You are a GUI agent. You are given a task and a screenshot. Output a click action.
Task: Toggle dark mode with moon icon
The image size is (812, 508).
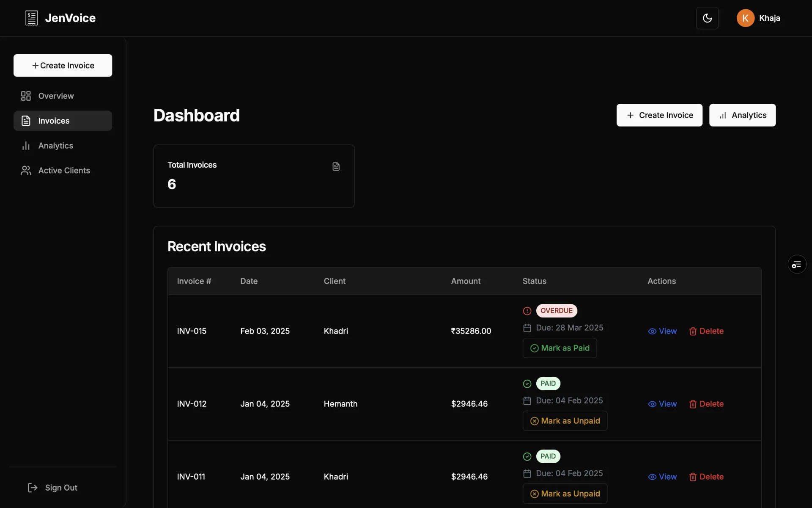[x=707, y=18]
